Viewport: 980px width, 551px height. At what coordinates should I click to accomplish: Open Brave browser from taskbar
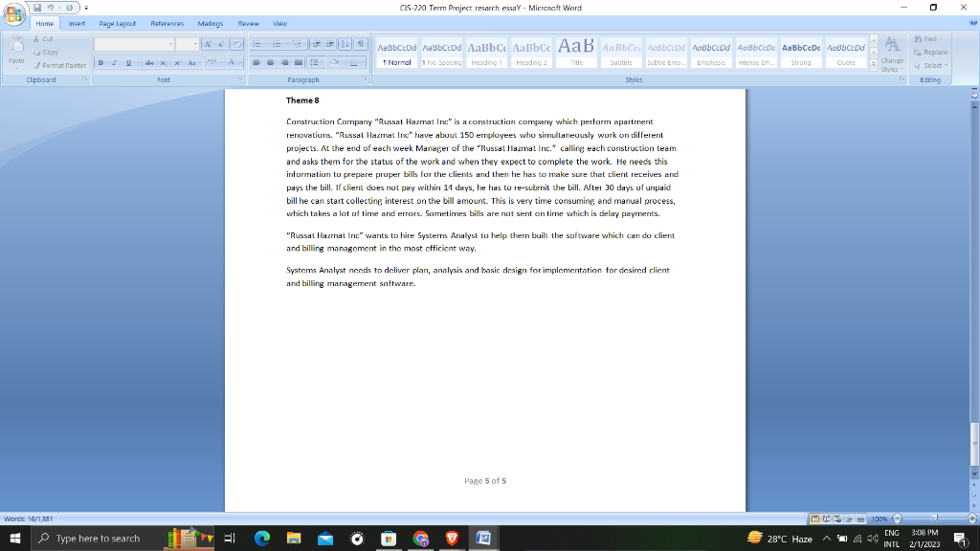pyautogui.click(x=452, y=538)
